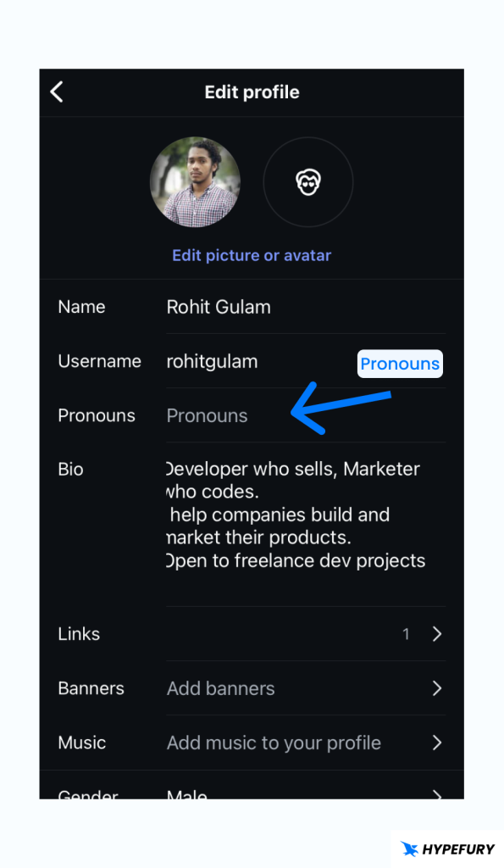Screen dimensions: 504x868
Task: Open the Links section chevron
Action: coord(437,633)
